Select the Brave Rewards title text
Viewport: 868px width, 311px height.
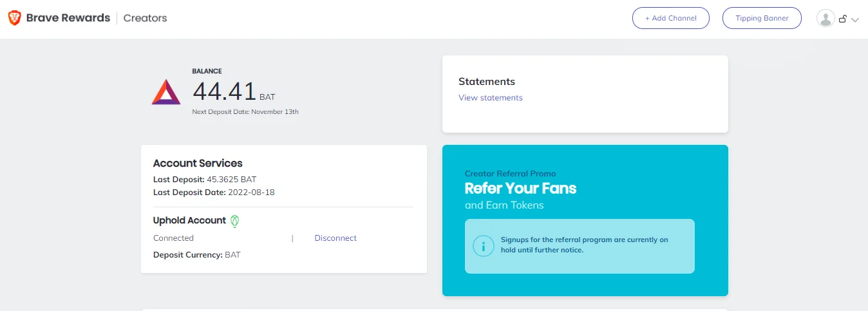click(68, 18)
